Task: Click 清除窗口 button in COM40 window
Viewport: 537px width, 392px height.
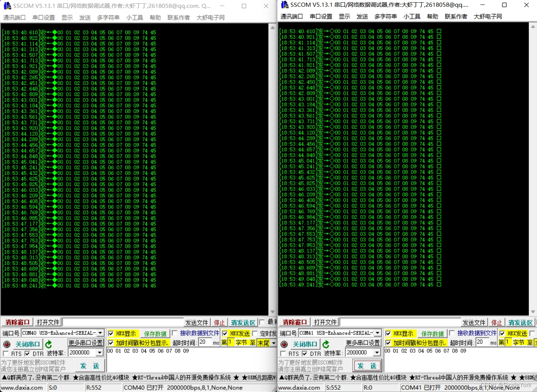Action: click(17, 322)
